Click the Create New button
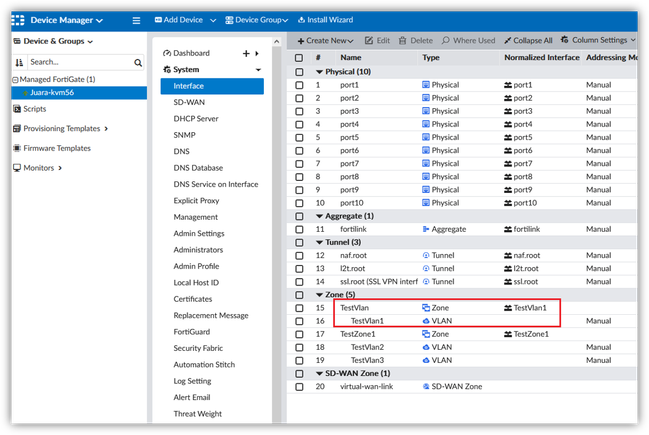The image size is (649, 435). (325, 41)
